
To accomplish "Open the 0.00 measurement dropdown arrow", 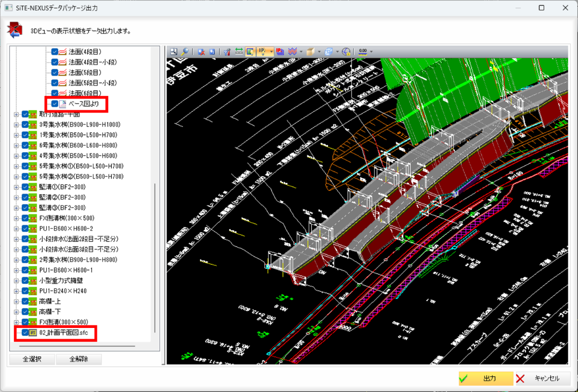I will tap(371, 52).
